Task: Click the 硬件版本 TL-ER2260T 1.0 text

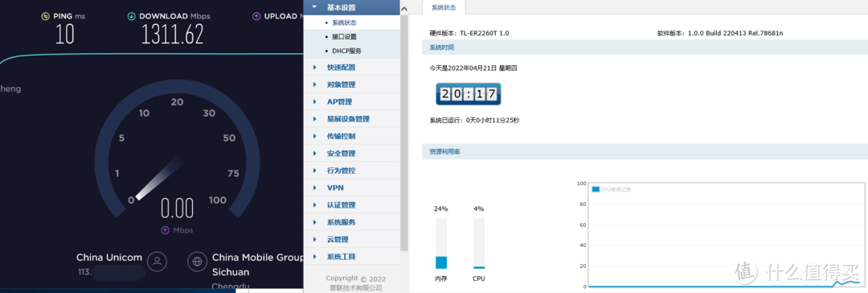Action: point(469,33)
